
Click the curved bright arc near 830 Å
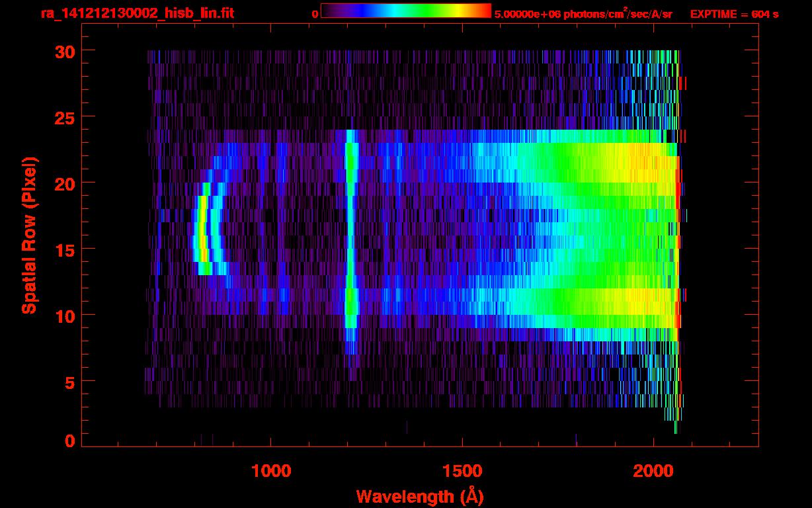(x=204, y=228)
